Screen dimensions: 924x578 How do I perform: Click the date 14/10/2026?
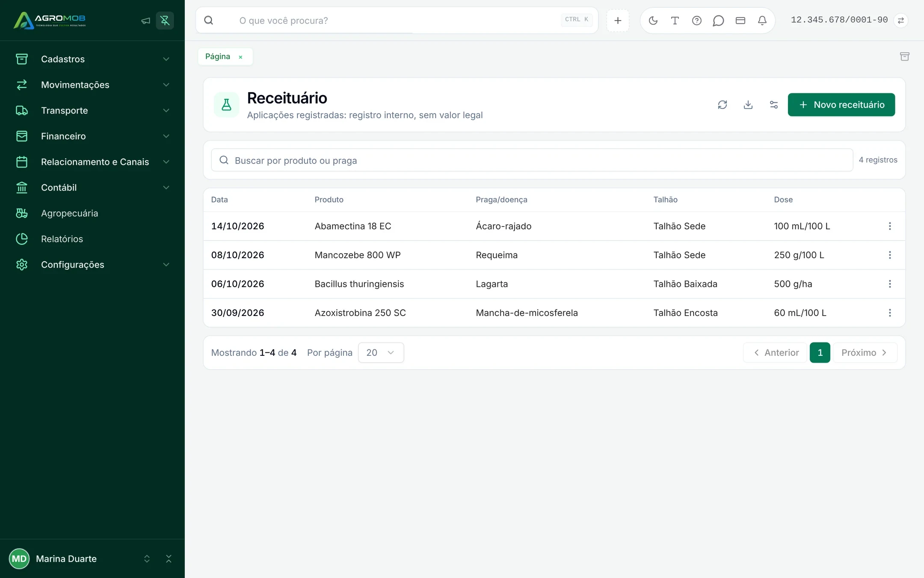(x=237, y=226)
